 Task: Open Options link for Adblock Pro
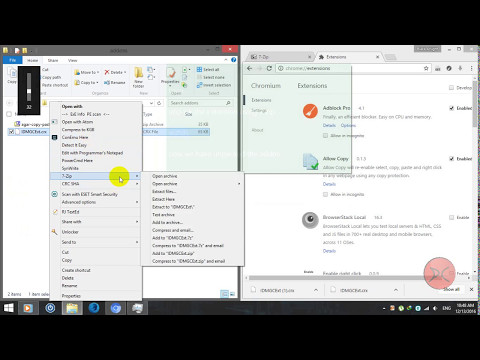click(348, 125)
